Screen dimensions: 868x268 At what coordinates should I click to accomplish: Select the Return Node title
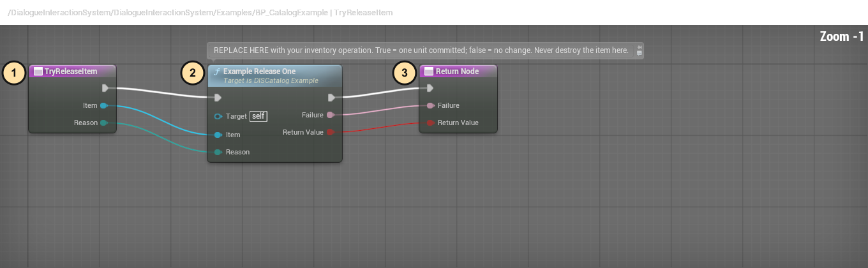pos(457,71)
